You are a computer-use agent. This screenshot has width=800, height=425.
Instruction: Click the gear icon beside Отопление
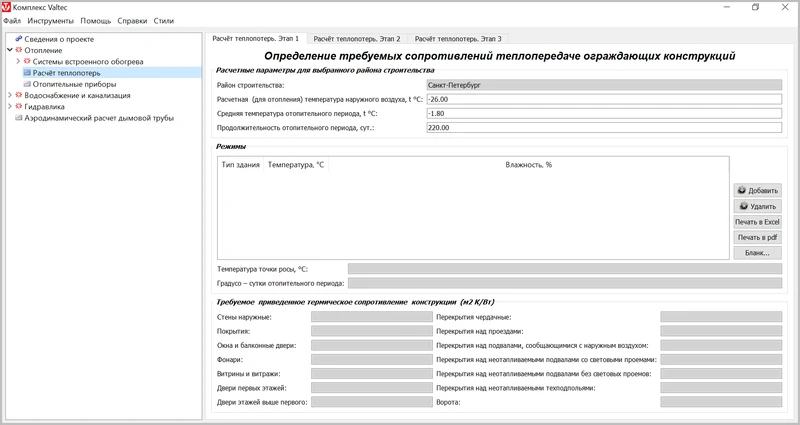[18, 50]
